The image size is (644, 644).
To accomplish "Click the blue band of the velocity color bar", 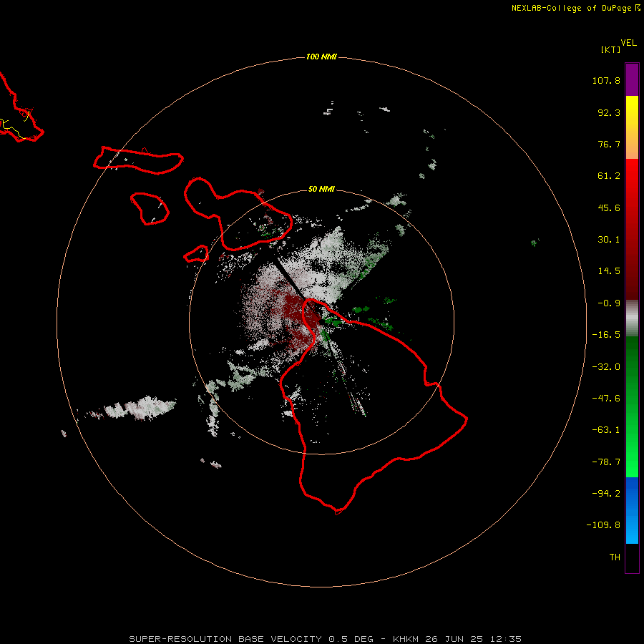I will tap(632, 510).
